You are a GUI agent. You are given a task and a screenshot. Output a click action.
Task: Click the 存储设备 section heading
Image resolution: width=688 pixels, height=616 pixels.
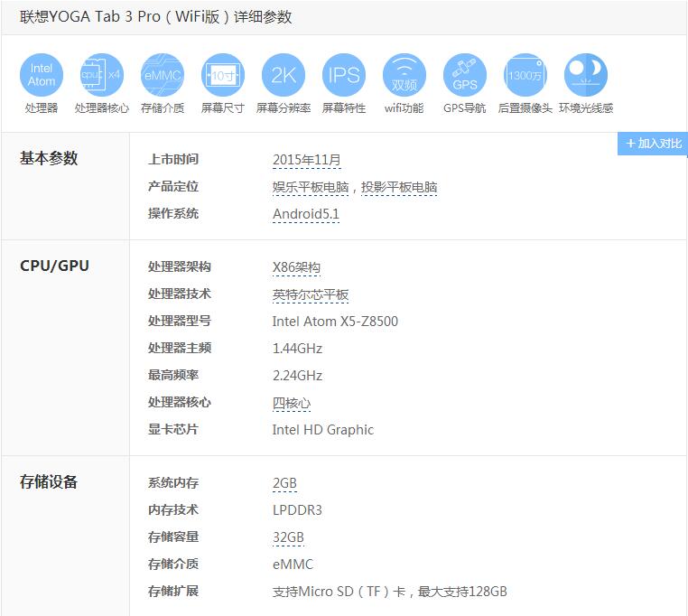49,482
